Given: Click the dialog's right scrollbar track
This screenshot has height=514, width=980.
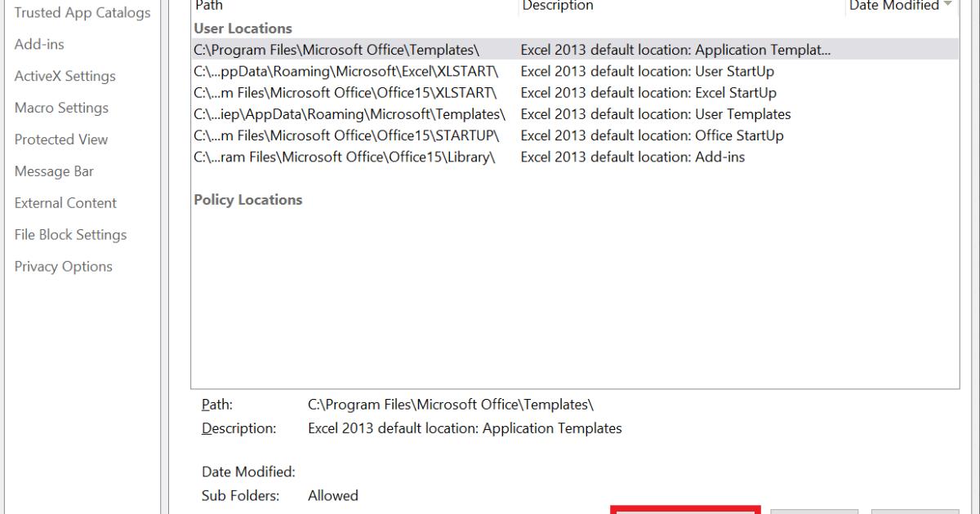Looking at the screenshot, I should pos(974,245).
